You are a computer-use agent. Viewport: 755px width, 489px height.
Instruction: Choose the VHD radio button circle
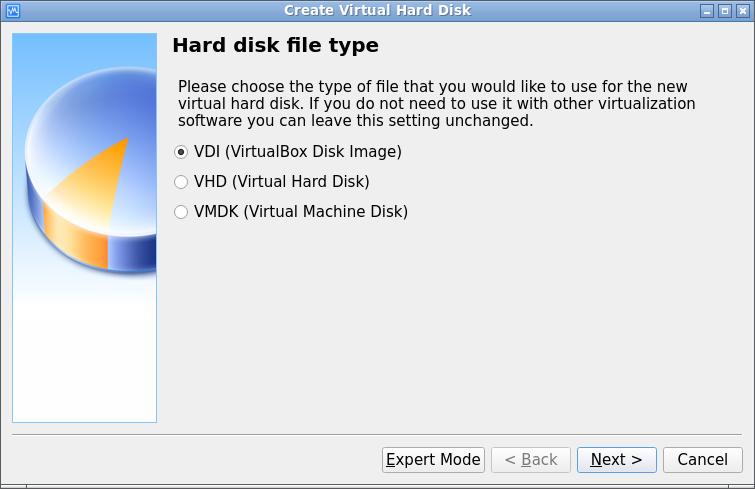181,182
